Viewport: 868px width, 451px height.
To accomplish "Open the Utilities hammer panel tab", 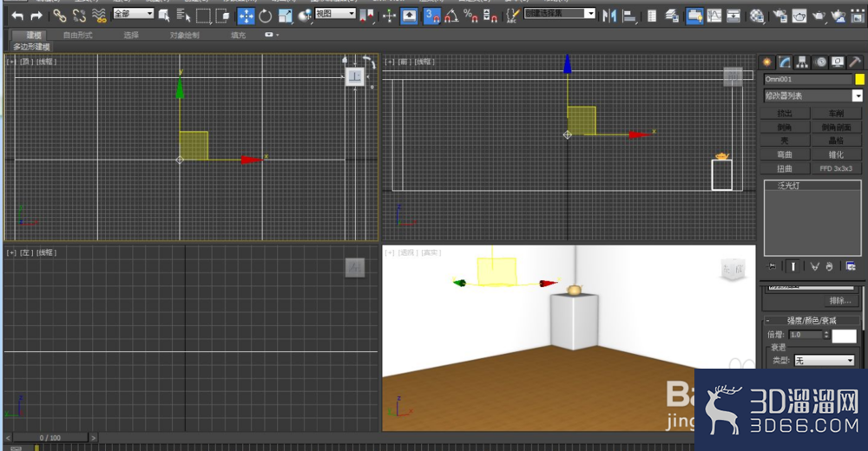I will coord(855,62).
